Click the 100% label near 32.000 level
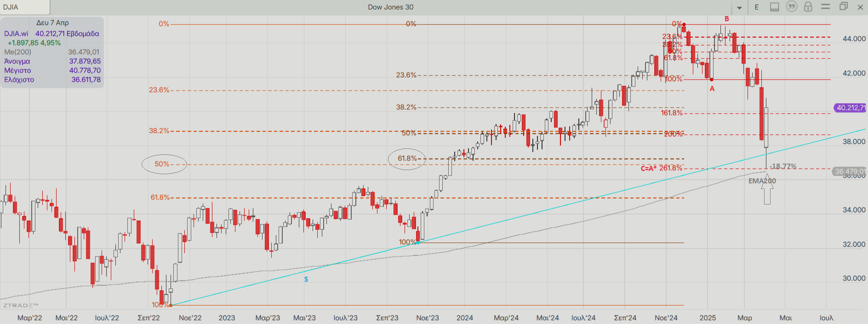This screenshot has height=324, width=868. tap(407, 242)
